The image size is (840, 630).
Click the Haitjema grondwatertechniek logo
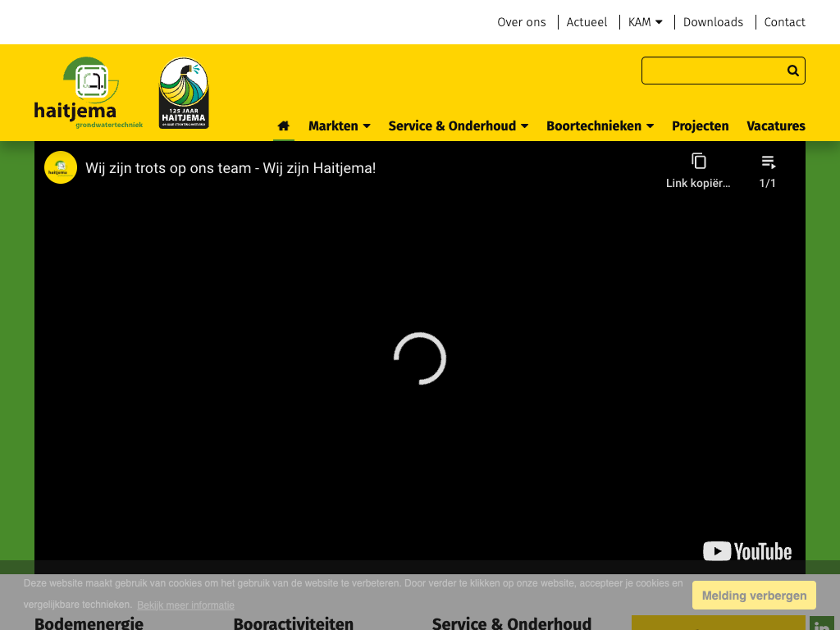point(89,93)
